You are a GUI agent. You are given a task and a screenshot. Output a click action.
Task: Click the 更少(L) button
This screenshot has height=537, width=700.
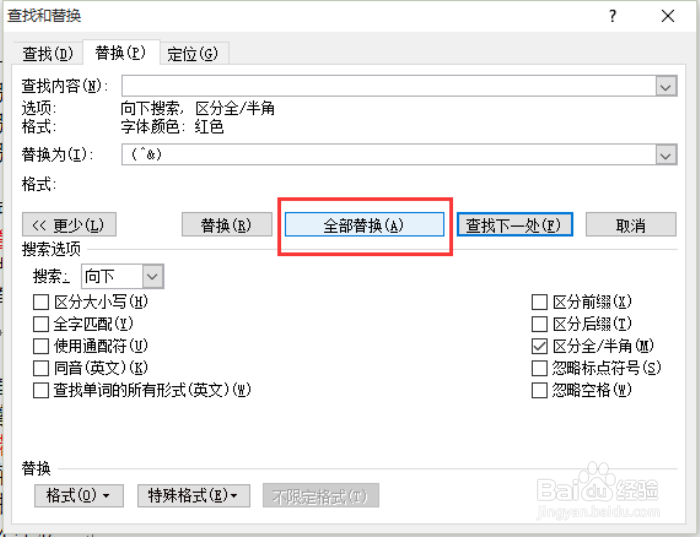tap(69, 225)
